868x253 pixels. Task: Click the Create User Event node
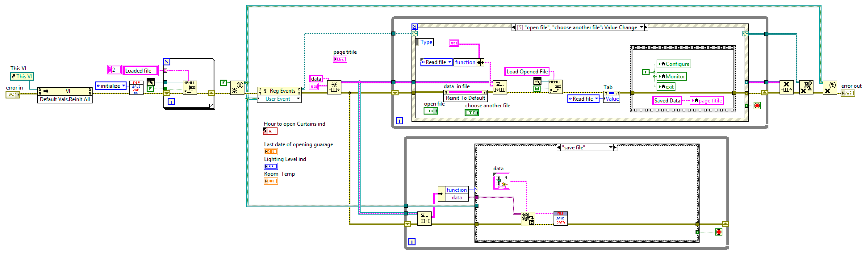tap(237, 88)
